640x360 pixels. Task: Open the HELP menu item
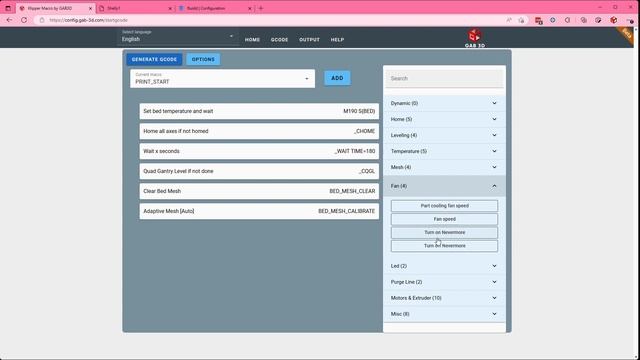pyautogui.click(x=337, y=40)
